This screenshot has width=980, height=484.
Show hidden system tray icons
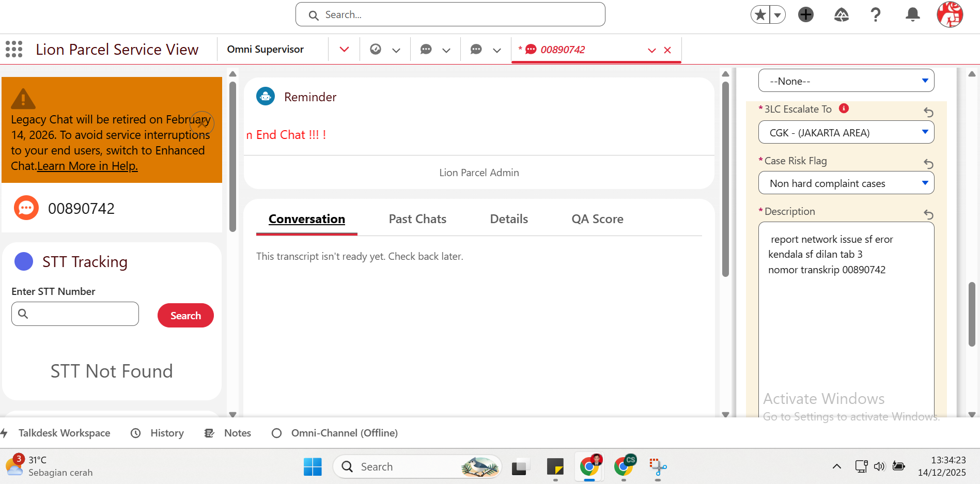point(837,466)
